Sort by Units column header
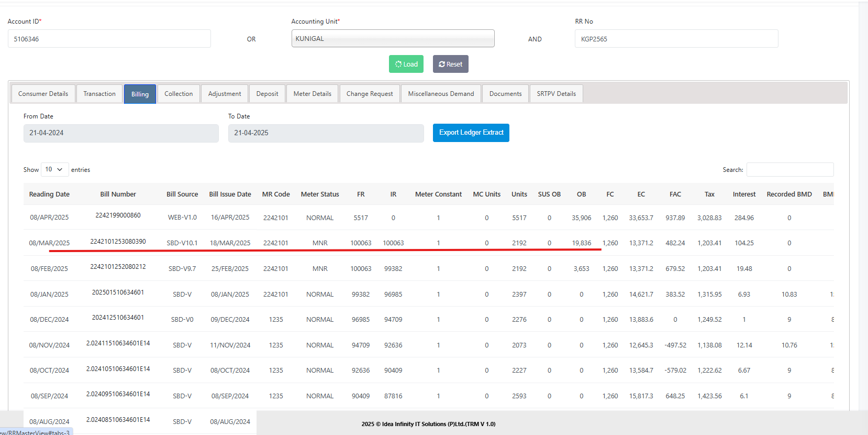Screen dimensions: 868x435 pos(519,194)
